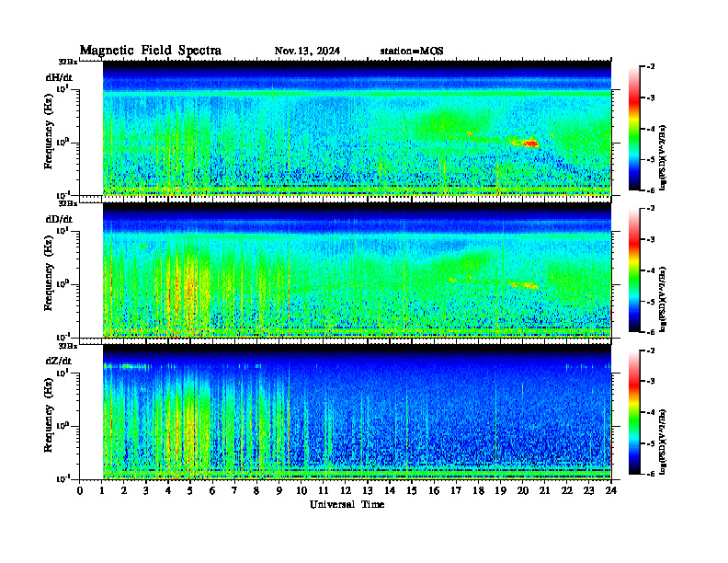Viewport: 728px width, 563px height.
Task: Click the '-6' tick on the dZ/dt color bar
Action: tap(651, 474)
